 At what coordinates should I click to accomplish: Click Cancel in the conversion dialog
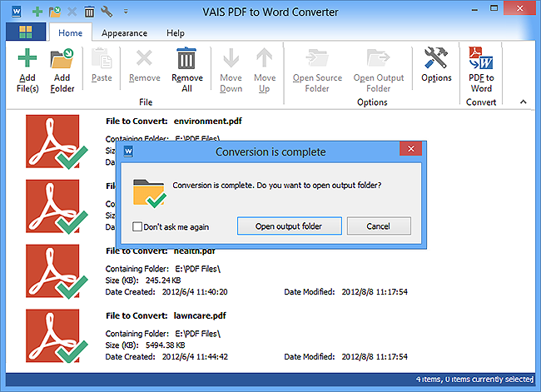pos(379,226)
